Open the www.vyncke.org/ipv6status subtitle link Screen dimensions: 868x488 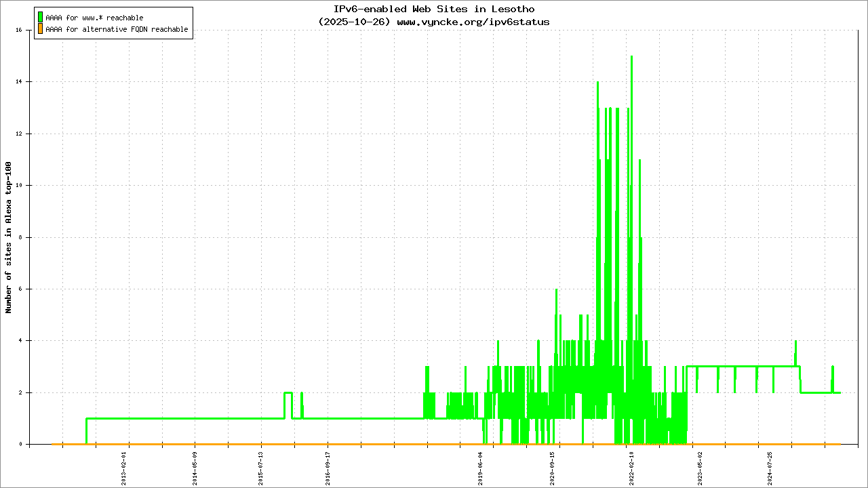(473, 22)
